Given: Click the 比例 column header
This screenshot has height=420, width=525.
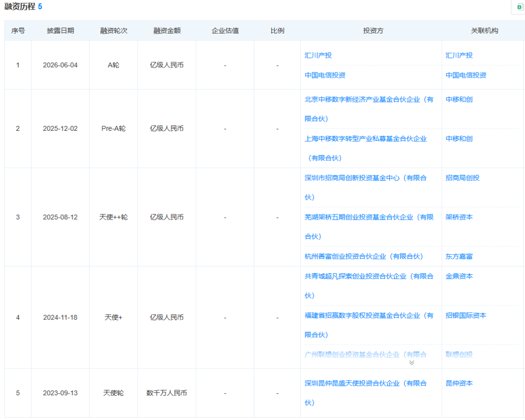Looking at the screenshot, I should (x=277, y=31).
